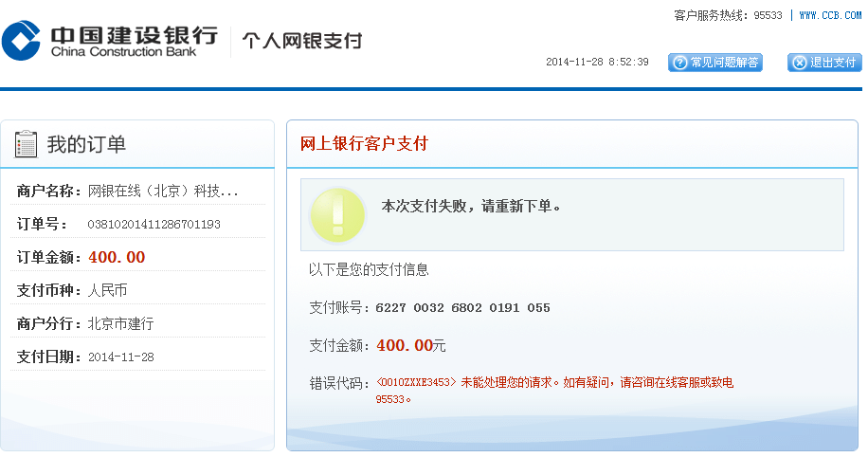Click the yellow exclamation warning icon
Screen dimensions: 868x457
pos(336,214)
